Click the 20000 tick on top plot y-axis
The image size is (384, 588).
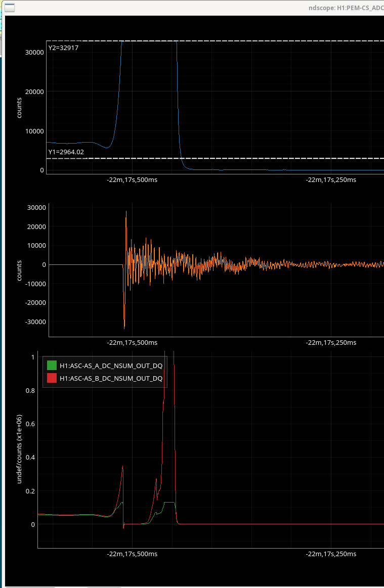34,92
